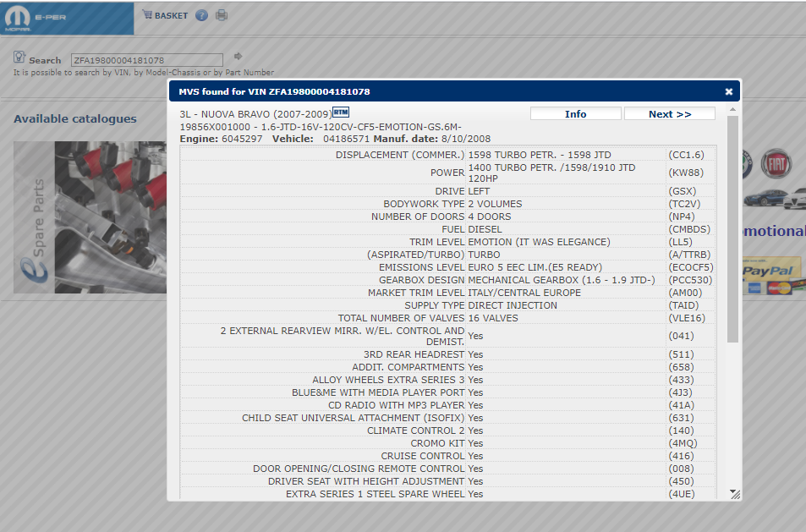Click the 3L - NUOVA BRAVO (2007-2009) title
806x532 pixels.
[x=256, y=114]
